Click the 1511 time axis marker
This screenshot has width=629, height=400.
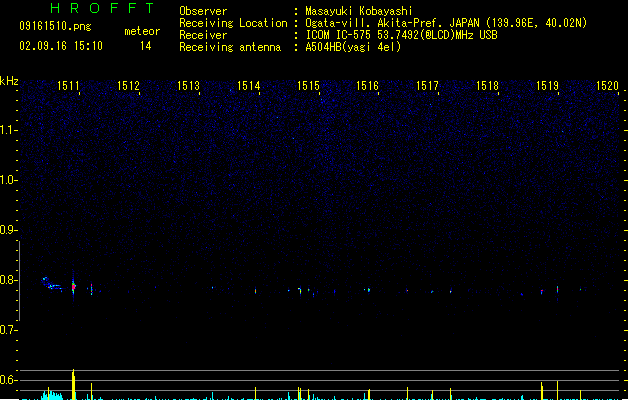click(x=68, y=85)
